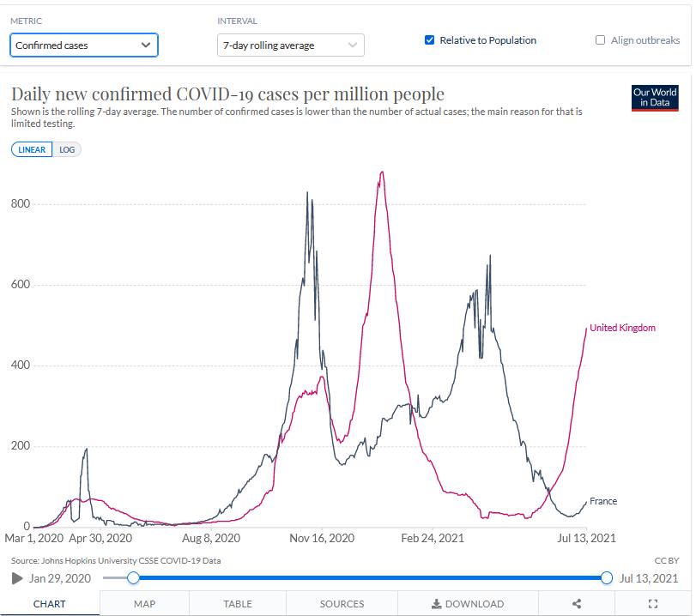View the SOURCES tab
696x616 pixels.
coord(342,604)
